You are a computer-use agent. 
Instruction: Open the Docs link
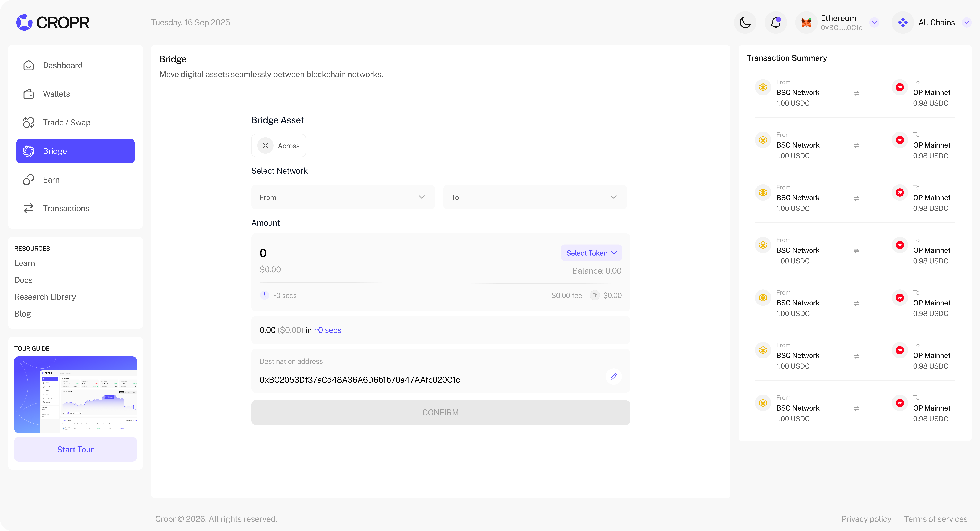point(24,280)
